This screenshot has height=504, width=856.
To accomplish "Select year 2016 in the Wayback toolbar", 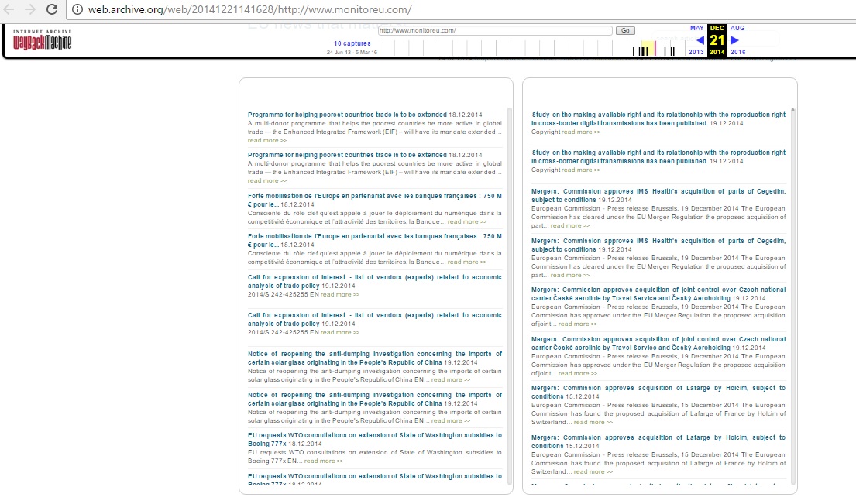I will (x=737, y=52).
